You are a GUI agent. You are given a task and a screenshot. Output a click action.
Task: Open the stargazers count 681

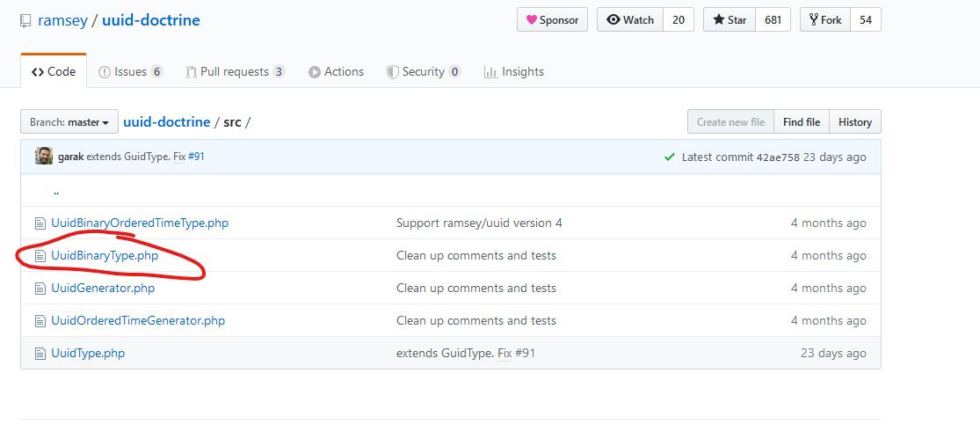click(x=773, y=19)
